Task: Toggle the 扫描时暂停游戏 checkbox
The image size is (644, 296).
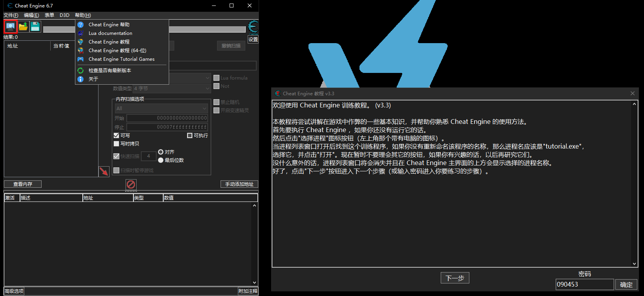Action: click(116, 170)
